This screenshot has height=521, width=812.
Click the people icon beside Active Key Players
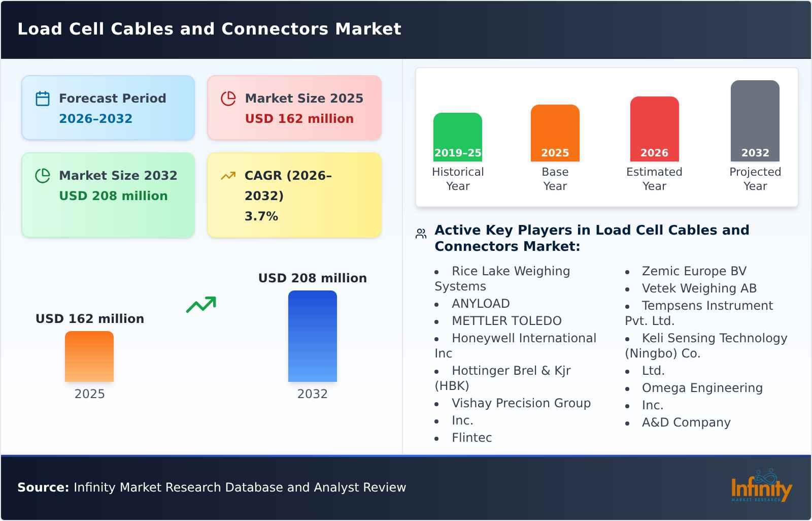pos(421,234)
